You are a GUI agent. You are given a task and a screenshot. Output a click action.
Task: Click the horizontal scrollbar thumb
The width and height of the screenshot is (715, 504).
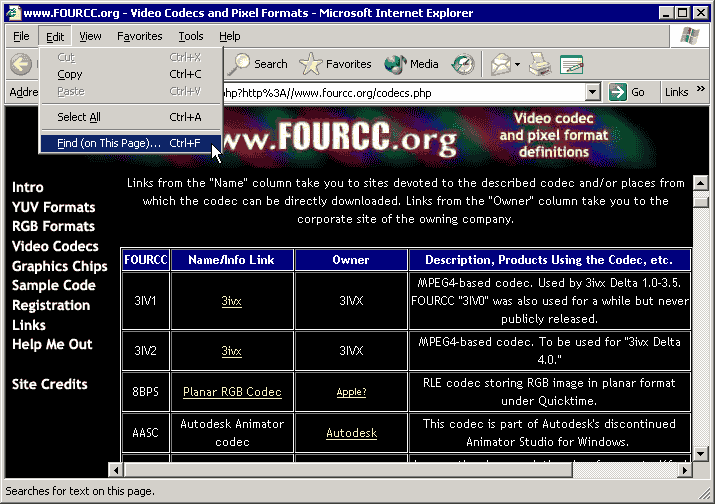coord(348,470)
